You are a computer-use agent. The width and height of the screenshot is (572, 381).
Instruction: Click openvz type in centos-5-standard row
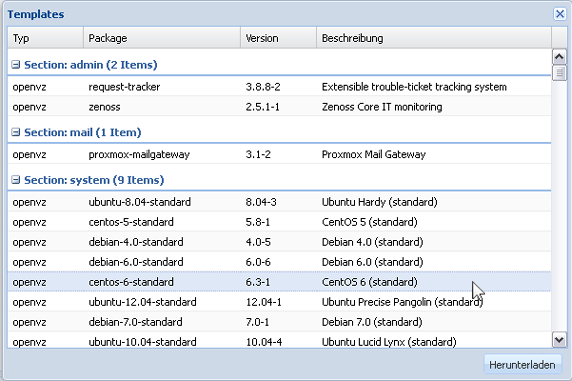coord(30,222)
